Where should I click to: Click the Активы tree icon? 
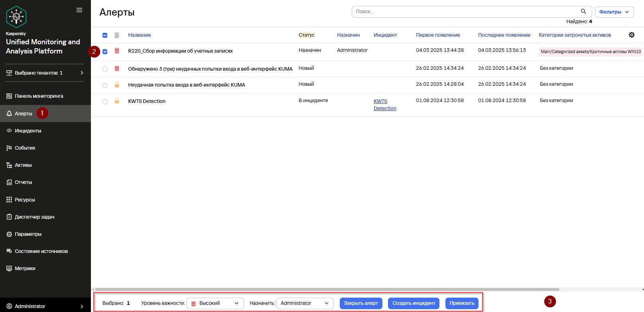pyautogui.click(x=9, y=165)
